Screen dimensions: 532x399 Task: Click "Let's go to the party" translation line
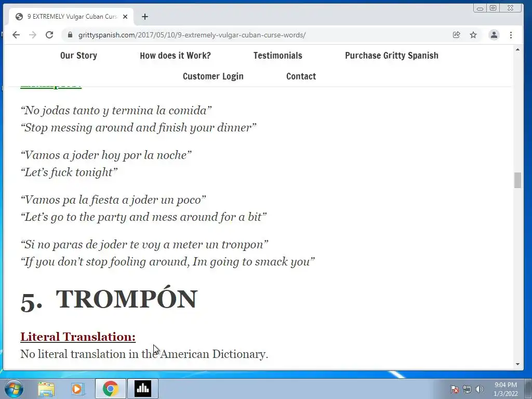(x=144, y=217)
